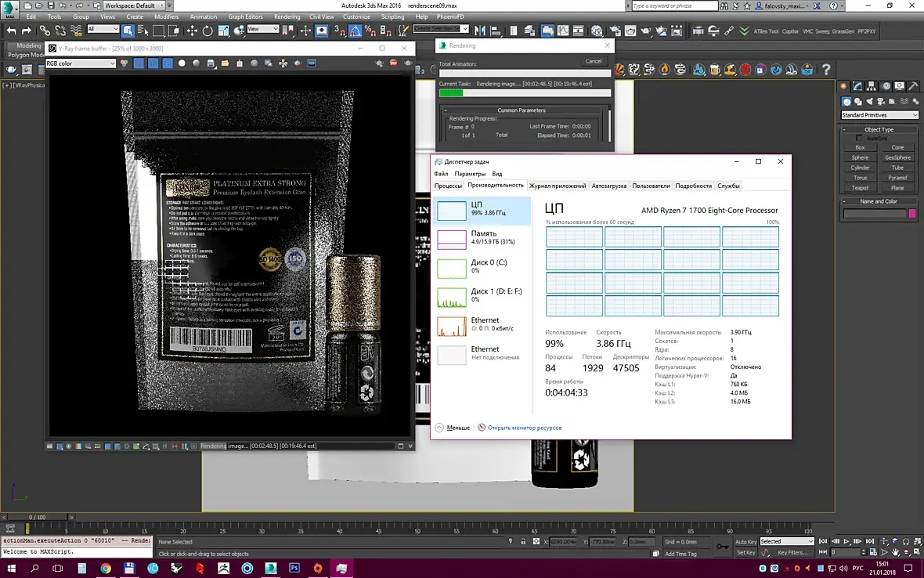924x578 pixels.
Task: Save image icon in V-Ray frame buffer
Action: click(211, 63)
